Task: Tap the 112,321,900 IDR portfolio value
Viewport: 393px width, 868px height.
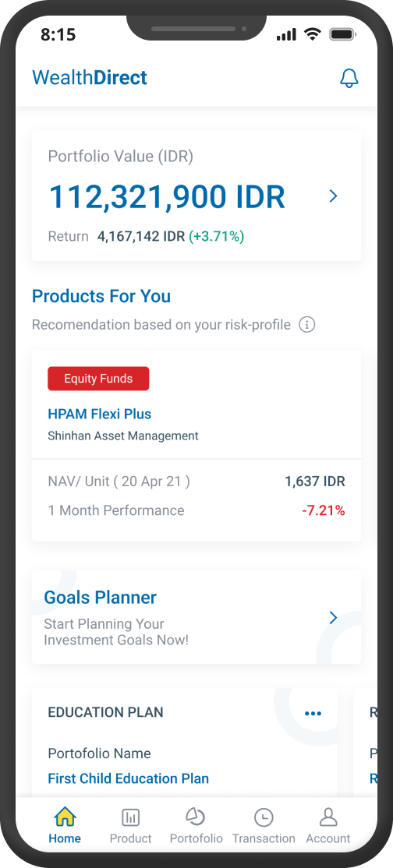Action: (x=168, y=196)
